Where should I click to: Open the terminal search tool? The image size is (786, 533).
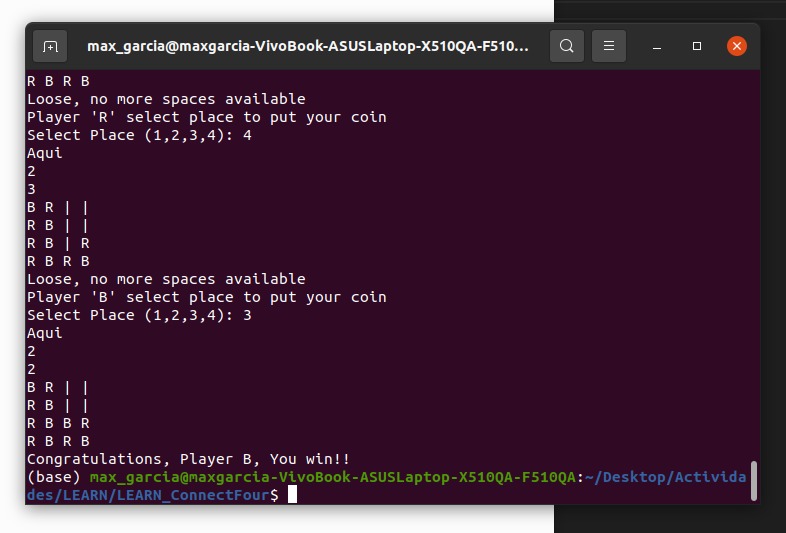[566, 46]
